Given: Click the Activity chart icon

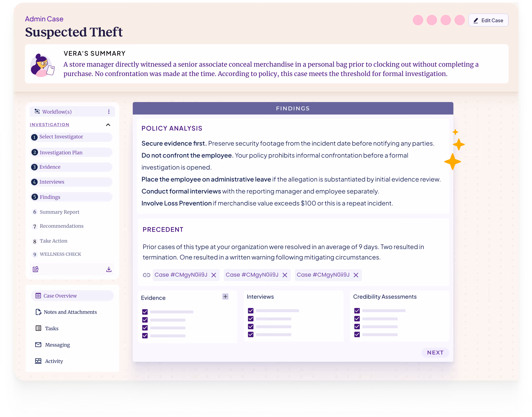Looking at the screenshot, I should point(38,361).
